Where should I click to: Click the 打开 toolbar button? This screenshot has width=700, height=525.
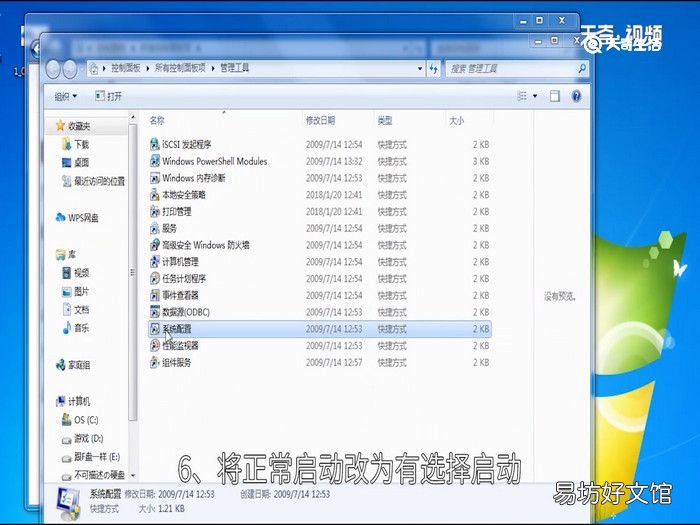(108, 96)
